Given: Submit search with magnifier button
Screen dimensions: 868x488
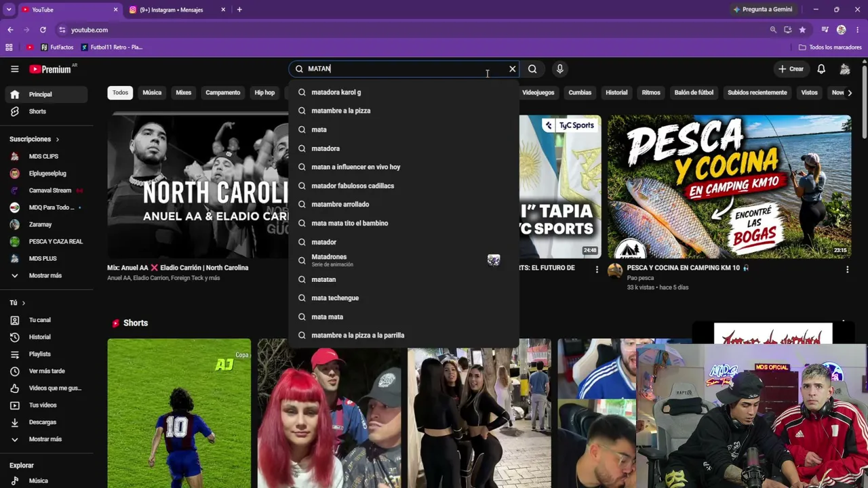Looking at the screenshot, I should 532,68.
